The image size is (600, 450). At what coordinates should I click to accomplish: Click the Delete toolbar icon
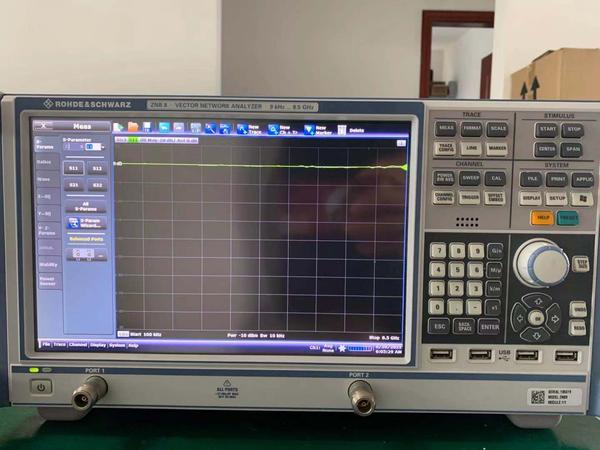pos(346,129)
